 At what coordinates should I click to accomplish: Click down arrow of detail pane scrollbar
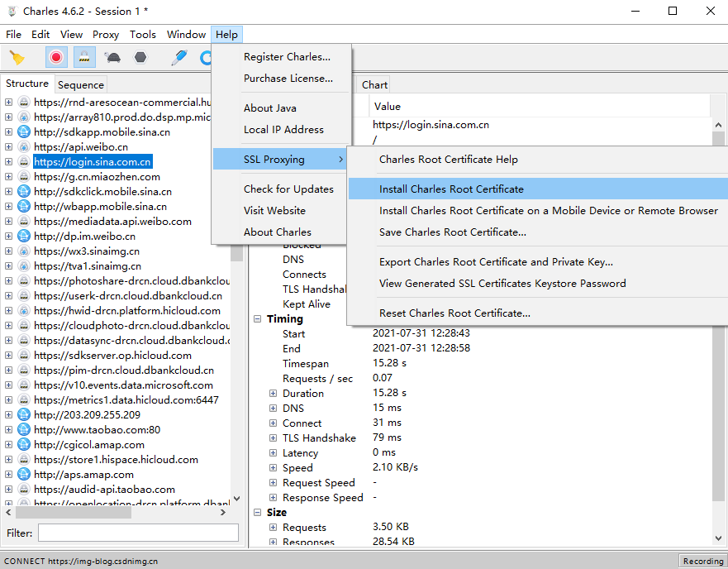tap(718, 538)
